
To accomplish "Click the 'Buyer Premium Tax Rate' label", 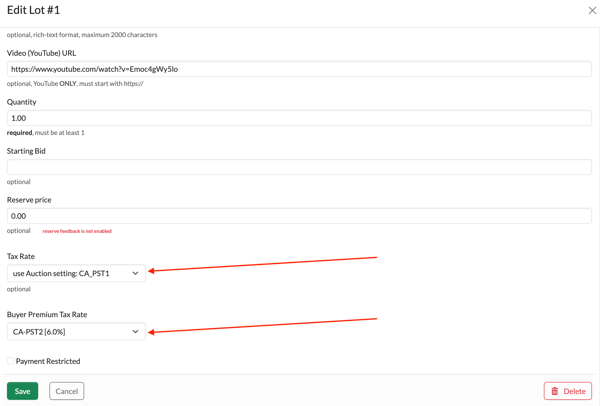I will click(47, 315).
